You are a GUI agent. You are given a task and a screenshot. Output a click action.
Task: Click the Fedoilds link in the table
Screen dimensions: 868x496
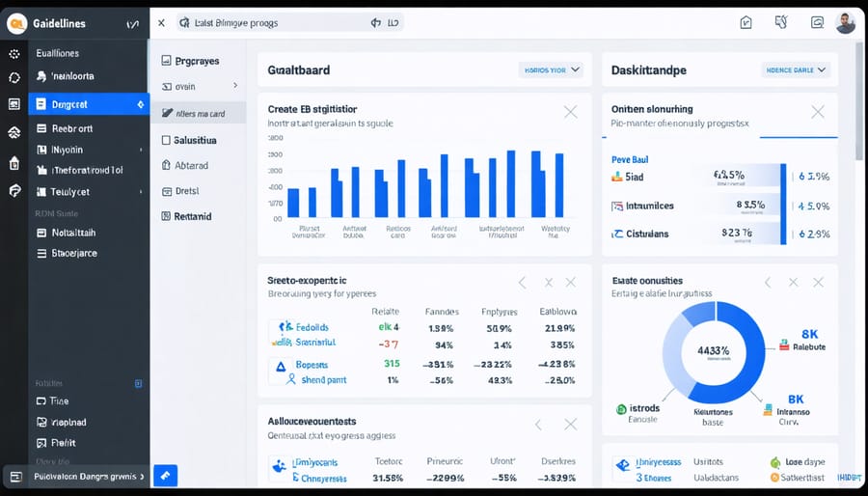[311, 327]
